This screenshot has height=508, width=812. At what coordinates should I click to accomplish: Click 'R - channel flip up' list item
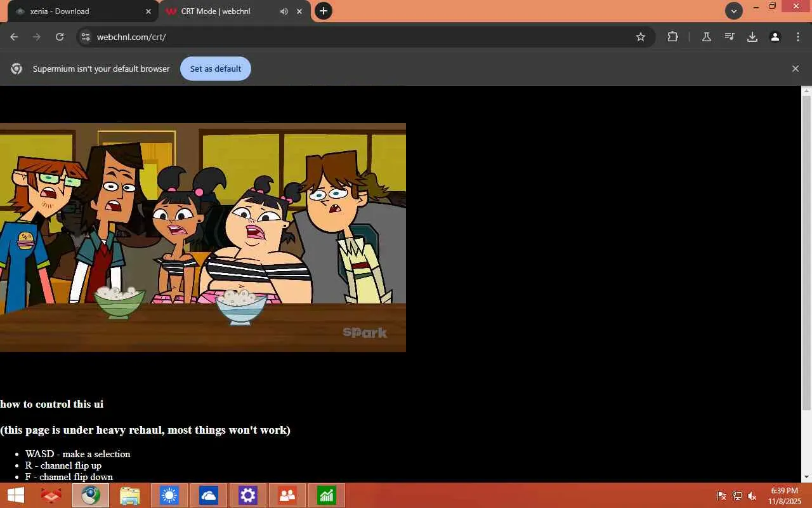[x=63, y=465]
